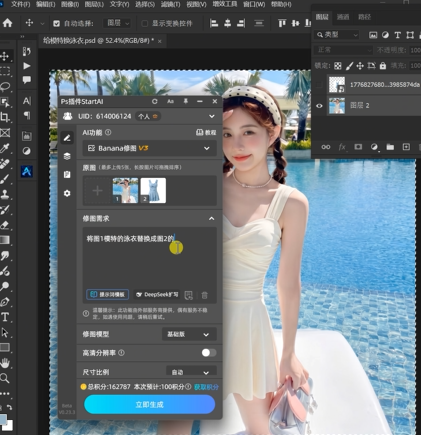Click the 获取积分 link
This screenshot has width=421, height=435.
[x=206, y=387]
